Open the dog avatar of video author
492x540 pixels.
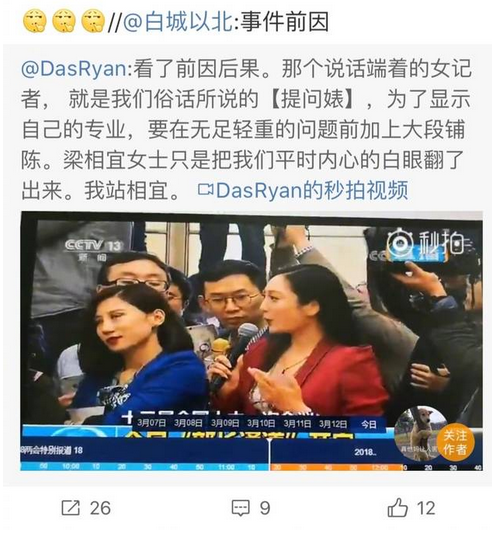click(x=418, y=433)
